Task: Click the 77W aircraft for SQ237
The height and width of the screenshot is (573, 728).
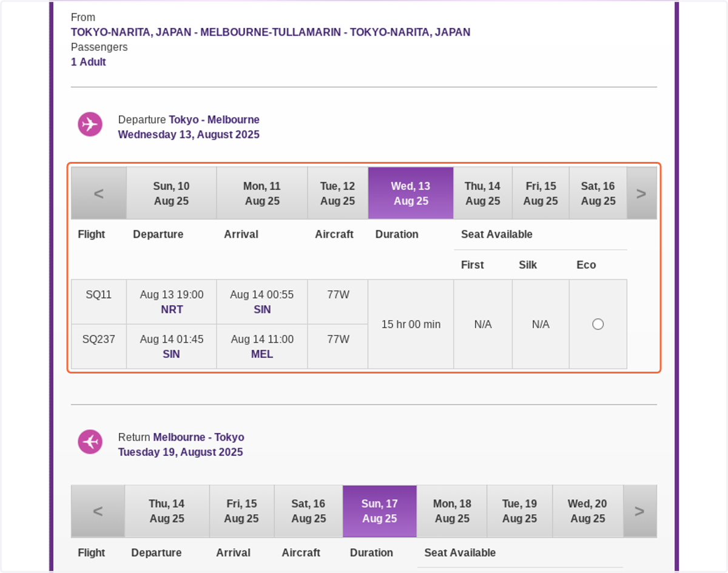Action: point(338,340)
